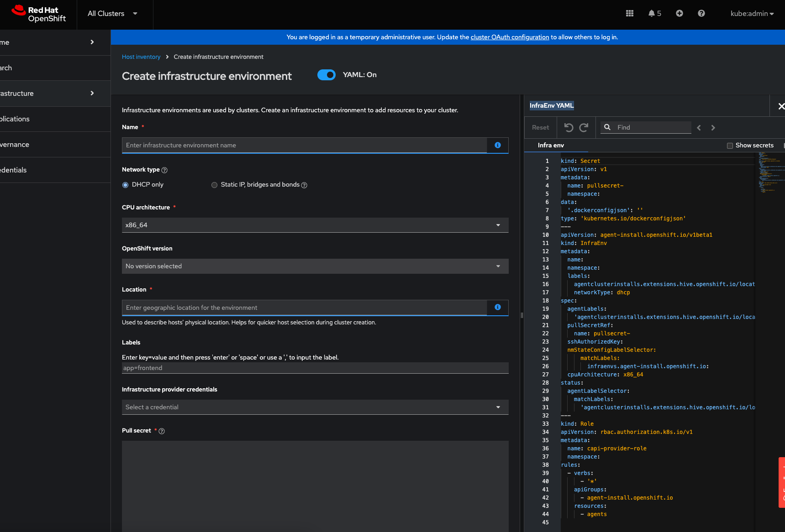Expand the OpenShift version dropdown

[x=315, y=266]
